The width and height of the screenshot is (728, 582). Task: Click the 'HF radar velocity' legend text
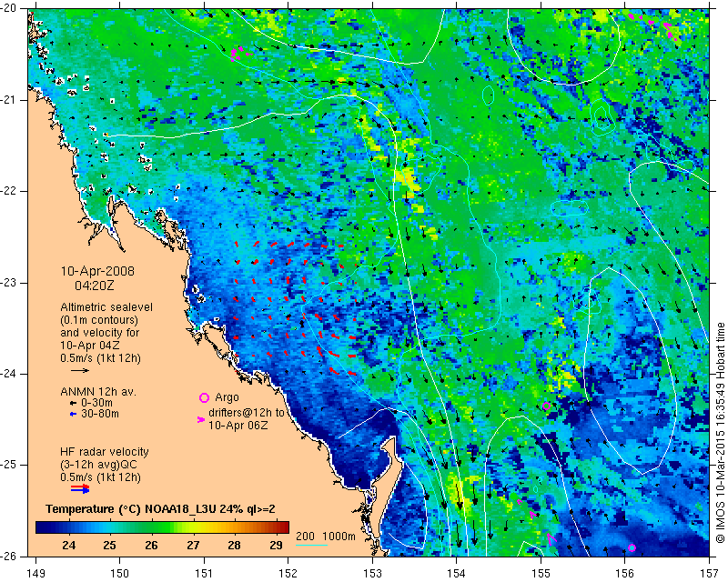point(105,452)
